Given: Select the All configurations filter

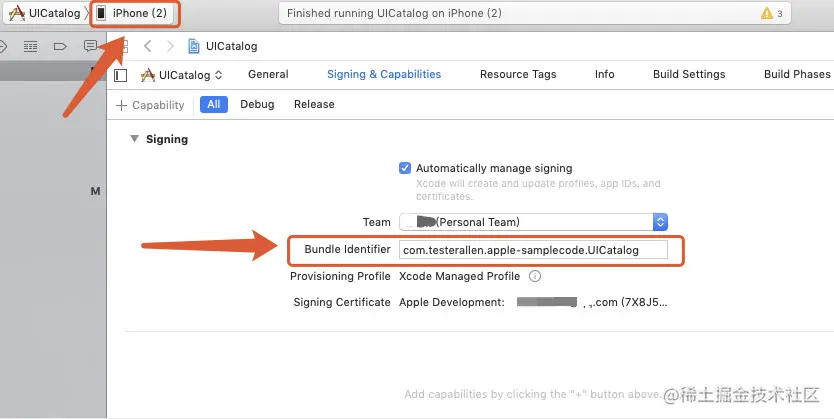Looking at the screenshot, I should 212,104.
